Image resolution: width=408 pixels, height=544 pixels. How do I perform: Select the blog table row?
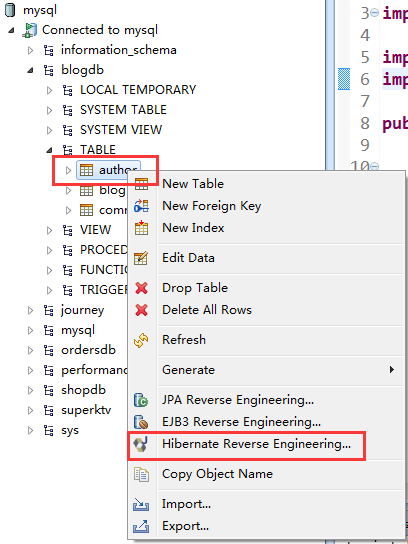click(x=112, y=190)
